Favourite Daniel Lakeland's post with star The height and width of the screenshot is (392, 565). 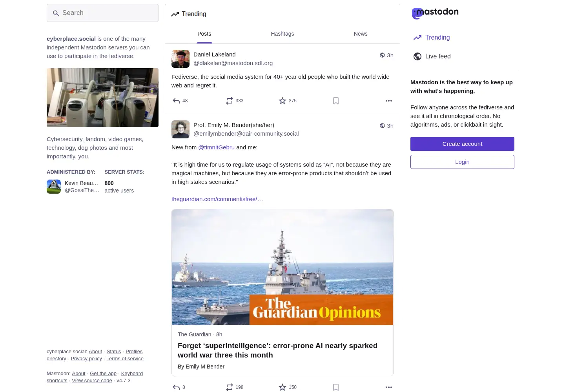[x=282, y=101]
